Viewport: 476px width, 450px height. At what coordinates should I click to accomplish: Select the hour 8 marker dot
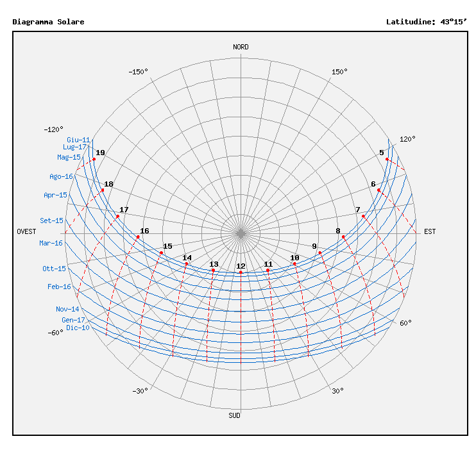(x=344, y=237)
